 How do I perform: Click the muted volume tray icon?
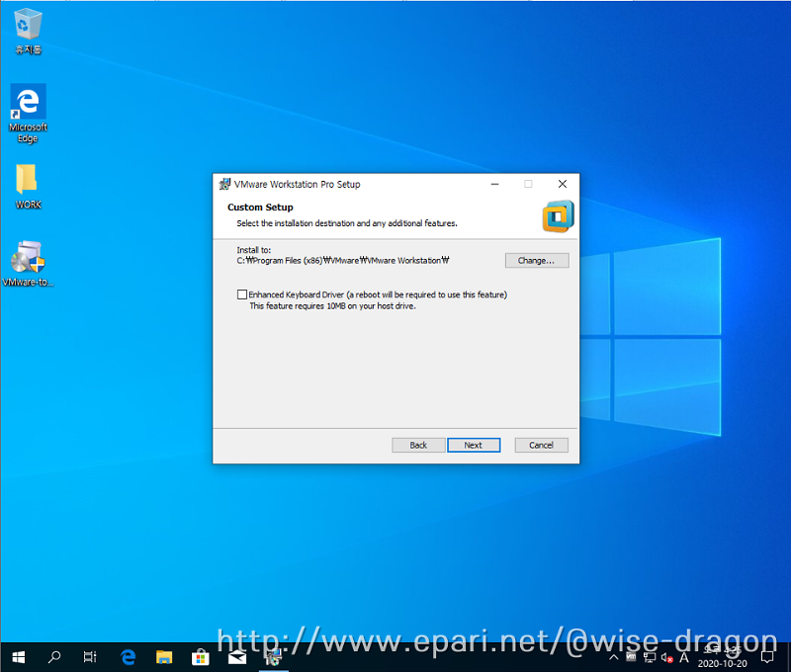click(x=666, y=658)
